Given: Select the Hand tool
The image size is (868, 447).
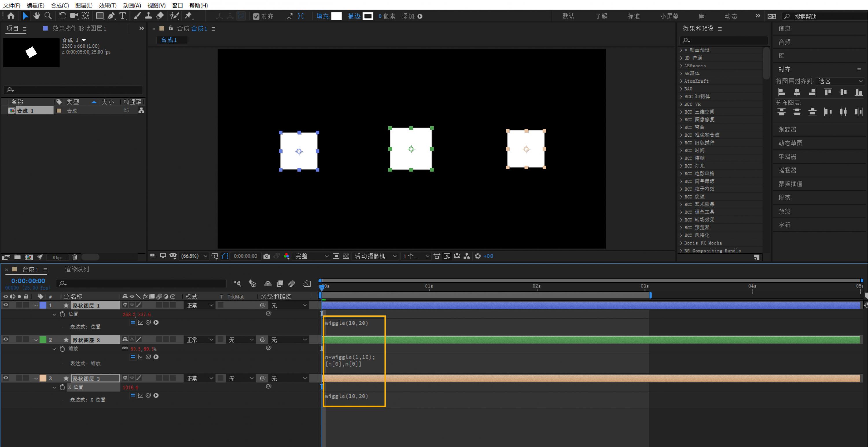Looking at the screenshot, I should (37, 16).
